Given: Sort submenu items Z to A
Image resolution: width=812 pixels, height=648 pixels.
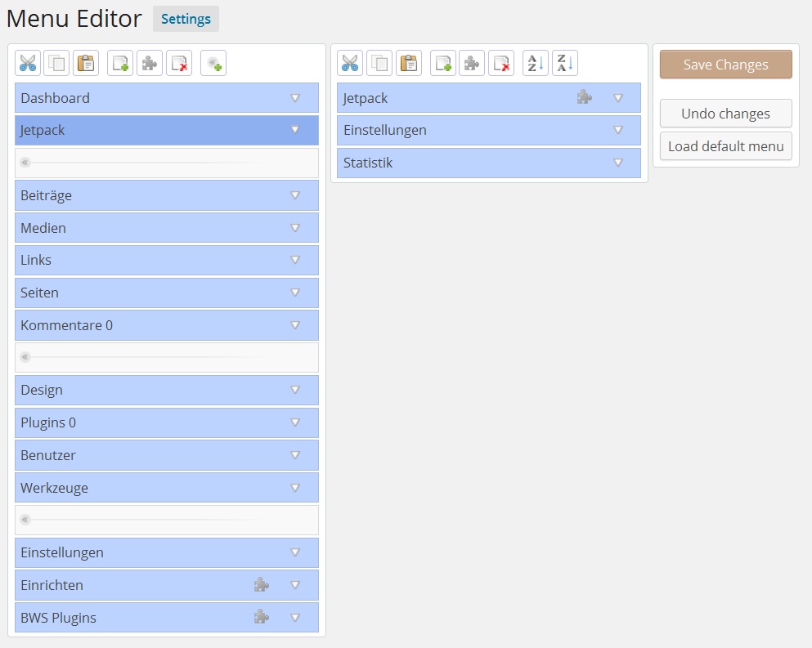Looking at the screenshot, I should tap(565, 63).
